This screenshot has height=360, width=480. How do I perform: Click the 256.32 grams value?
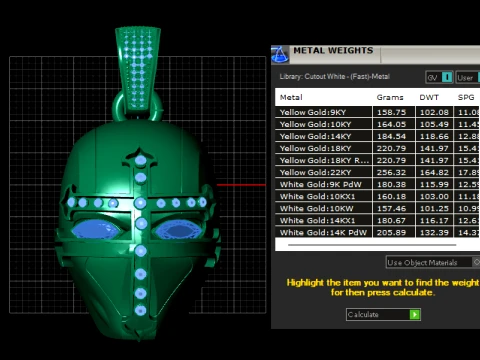coord(391,172)
